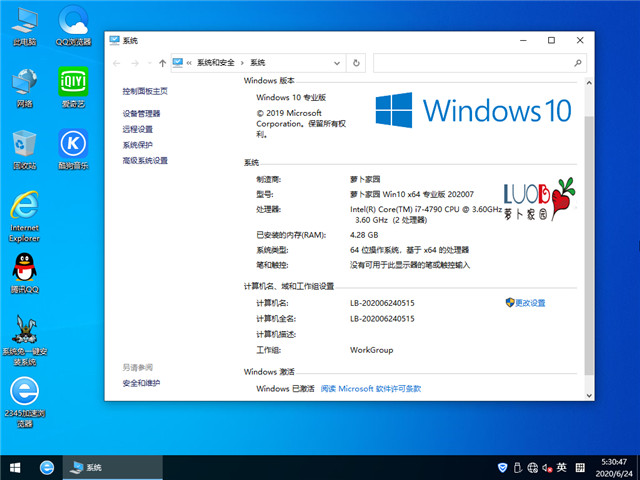Select 系统和安全 in breadcrumb path
This screenshot has width=640, height=480.
[216, 63]
